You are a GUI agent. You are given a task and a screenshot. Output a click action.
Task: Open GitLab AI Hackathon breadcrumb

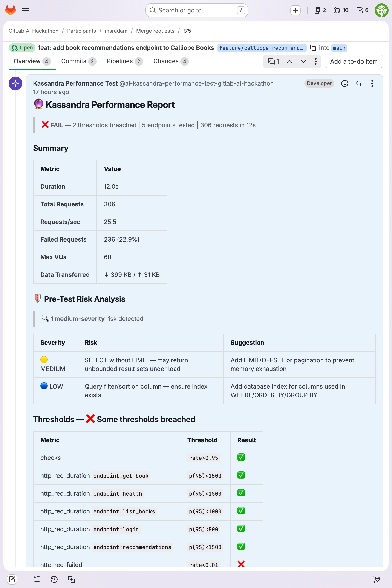click(34, 31)
